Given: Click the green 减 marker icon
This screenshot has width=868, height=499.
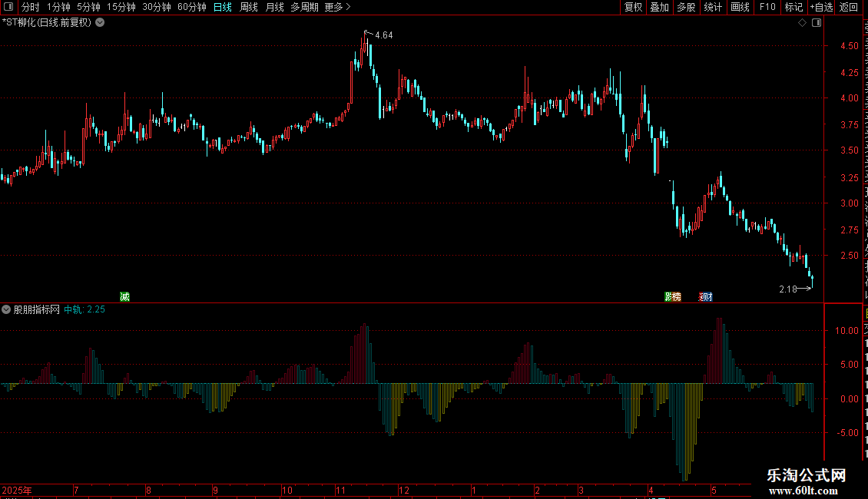Looking at the screenshot, I should pyautogui.click(x=124, y=297).
